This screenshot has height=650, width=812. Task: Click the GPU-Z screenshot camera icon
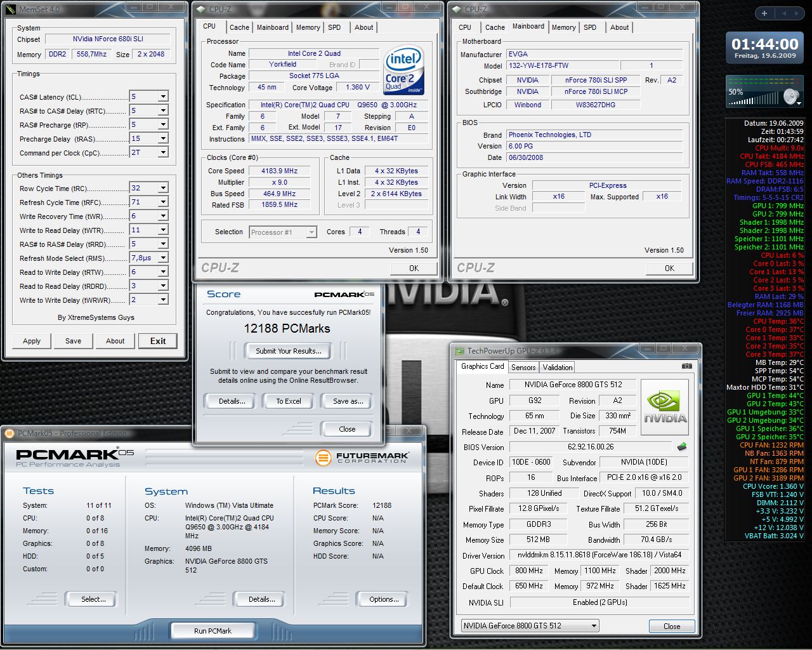coord(686,366)
